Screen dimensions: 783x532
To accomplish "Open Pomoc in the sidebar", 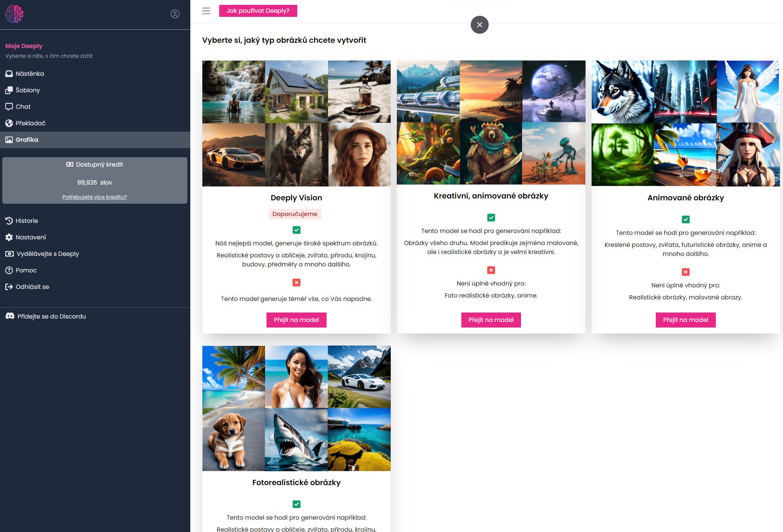I will [x=95, y=270].
